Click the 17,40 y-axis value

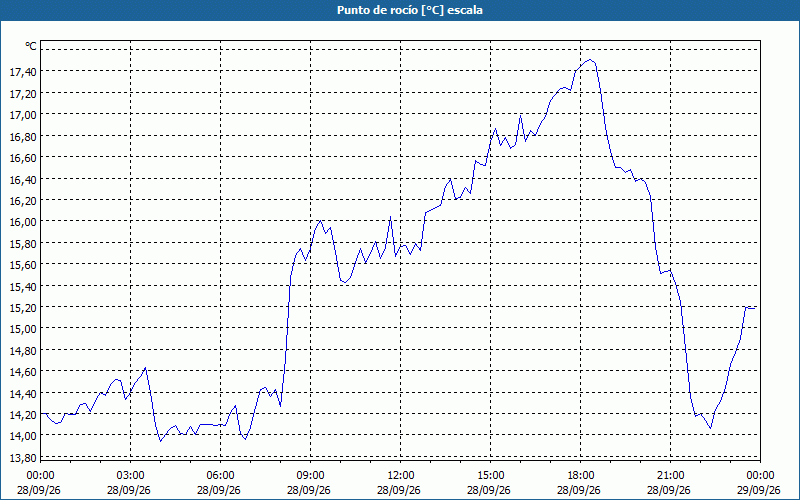23,72
